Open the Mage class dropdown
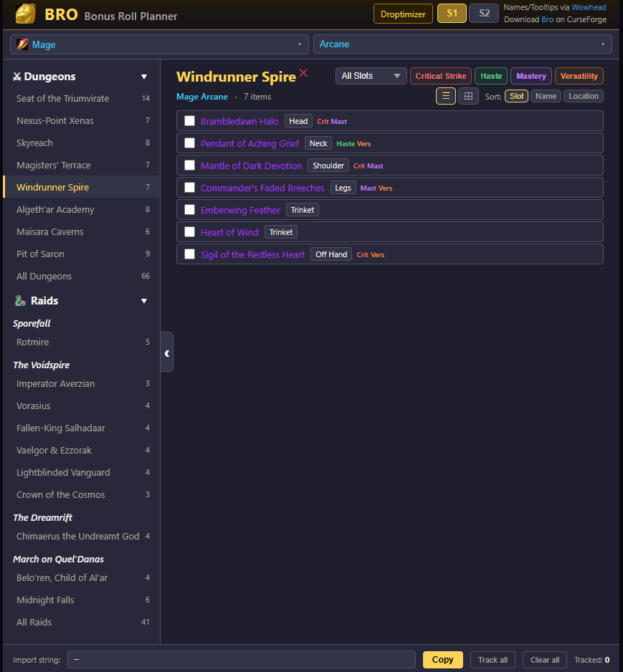Screen dimensions: 623x672 (x=159, y=44)
